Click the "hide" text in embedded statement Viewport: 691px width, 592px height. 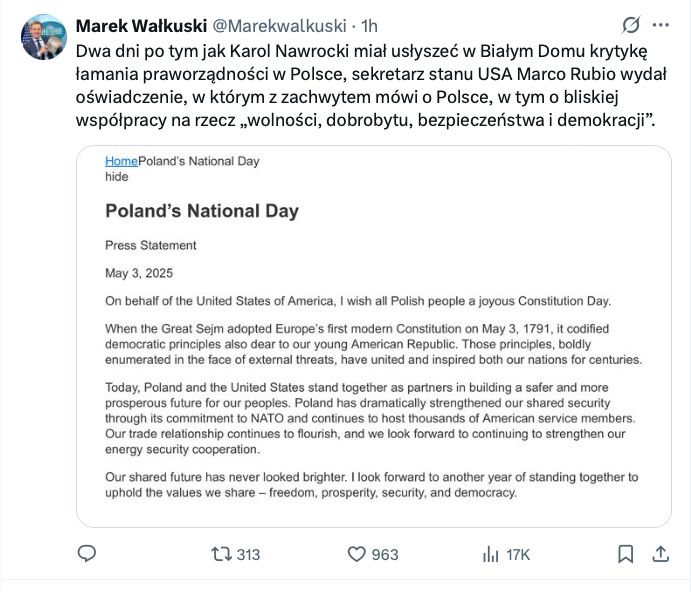point(117,177)
